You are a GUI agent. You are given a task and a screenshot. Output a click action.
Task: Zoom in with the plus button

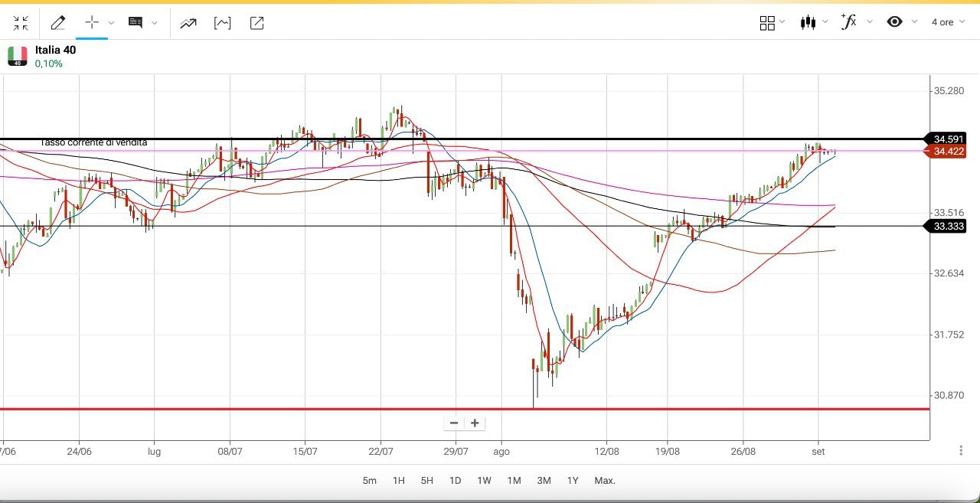475,423
